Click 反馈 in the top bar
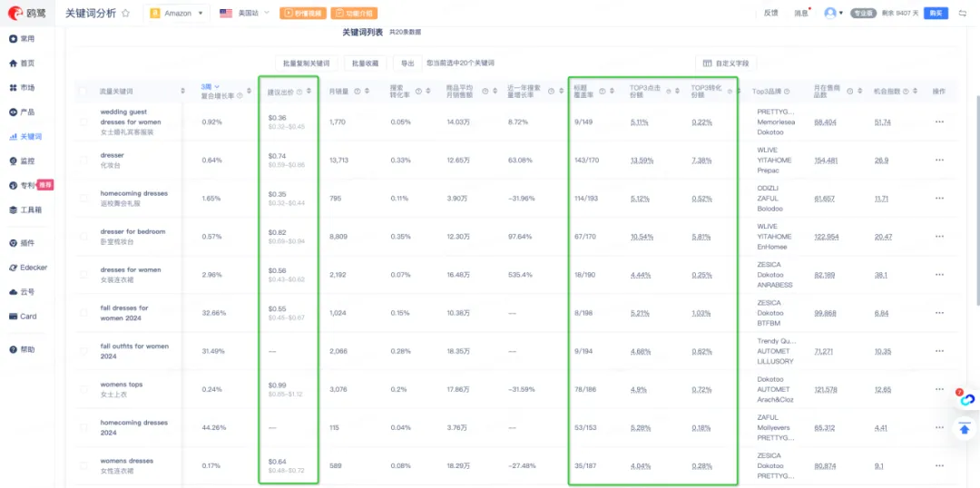This screenshot has width=980, height=488. [x=770, y=13]
